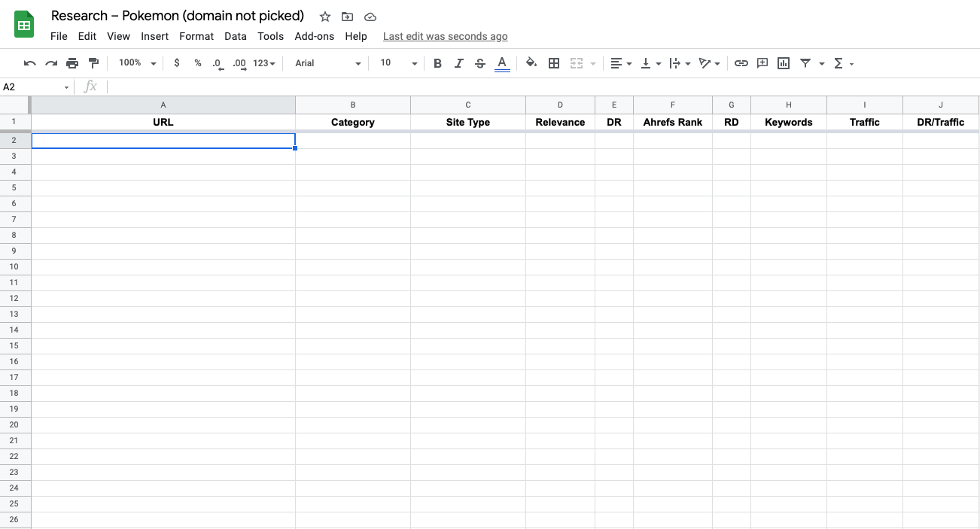Select column A header

(x=163, y=105)
